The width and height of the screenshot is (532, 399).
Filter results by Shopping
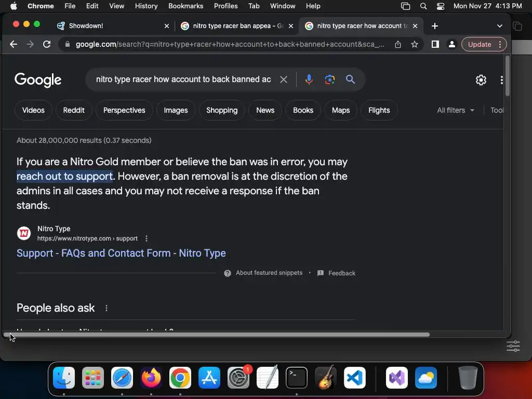[x=222, y=110]
